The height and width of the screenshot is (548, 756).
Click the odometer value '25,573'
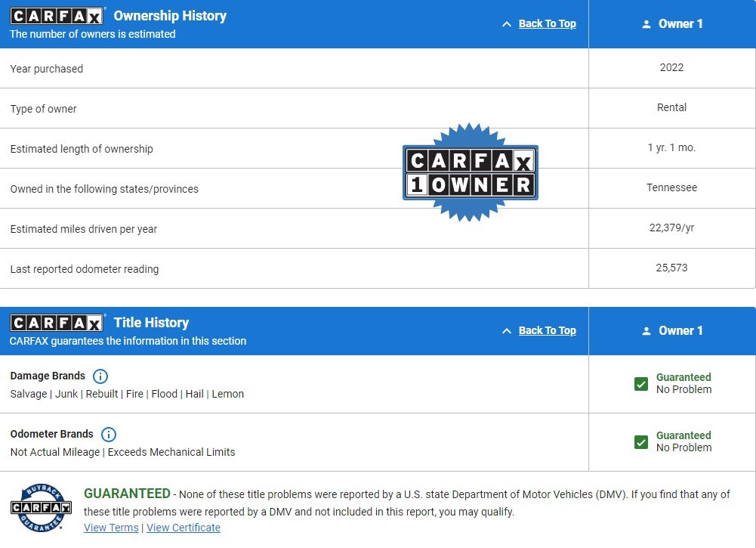(x=671, y=268)
